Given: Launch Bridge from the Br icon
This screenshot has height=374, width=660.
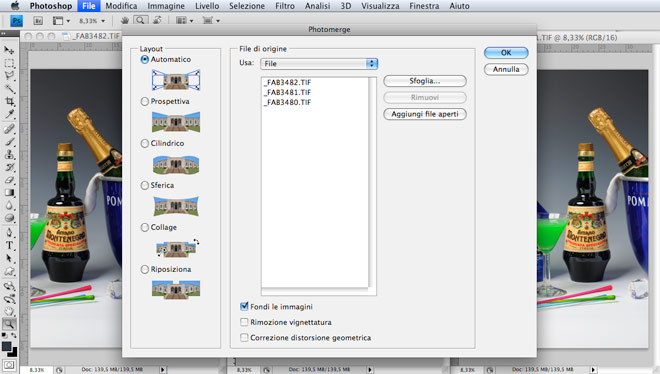Looking at the screenshot, I should 38,21.
